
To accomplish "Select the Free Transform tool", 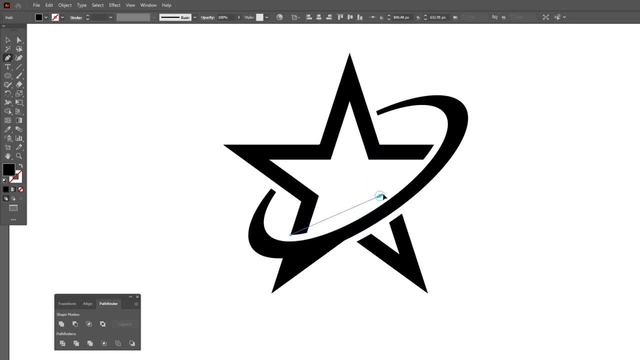I will point(19,102).
